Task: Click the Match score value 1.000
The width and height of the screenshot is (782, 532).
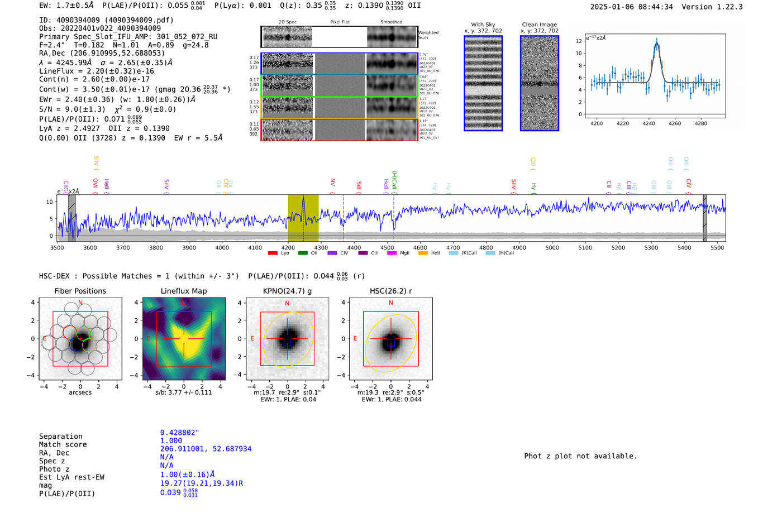Action: (171, 441)
